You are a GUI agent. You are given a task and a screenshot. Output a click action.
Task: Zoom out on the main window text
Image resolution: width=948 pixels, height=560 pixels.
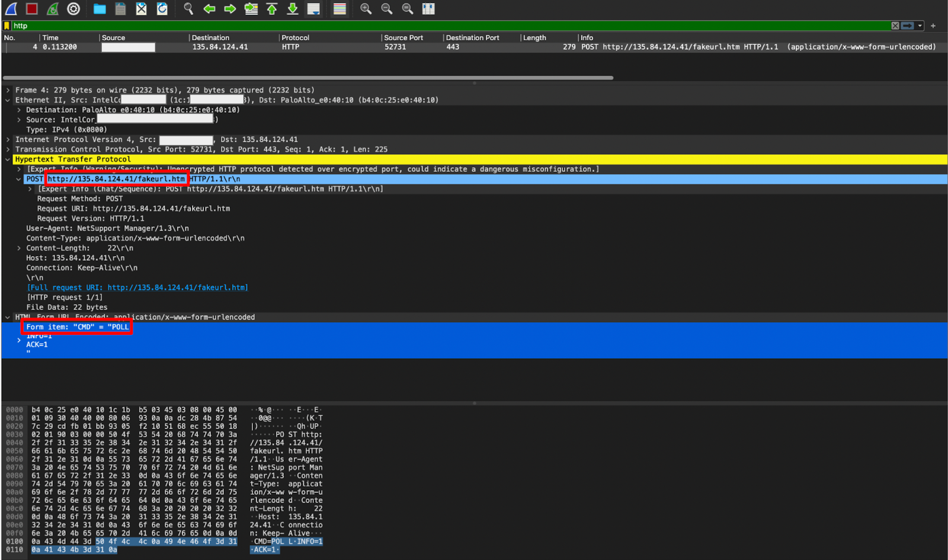point(387,9)
